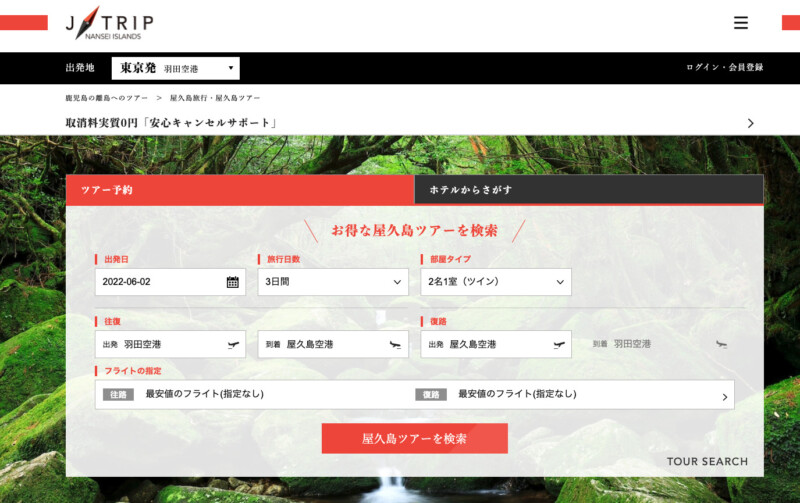
Task: Click the right arrow of the cancel support banner
Action: click(x=751, y=123)
